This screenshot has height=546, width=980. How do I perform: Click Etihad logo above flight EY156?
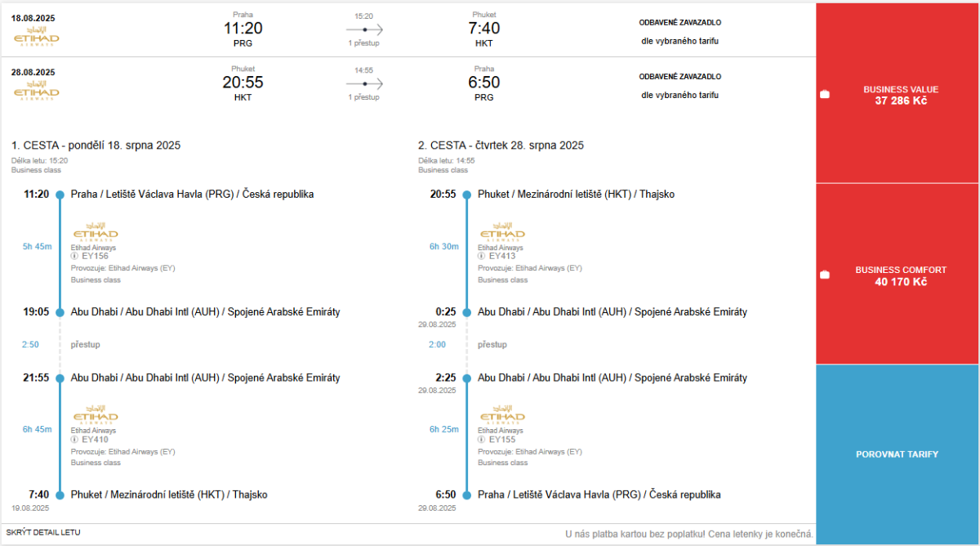tap(95, 231)
